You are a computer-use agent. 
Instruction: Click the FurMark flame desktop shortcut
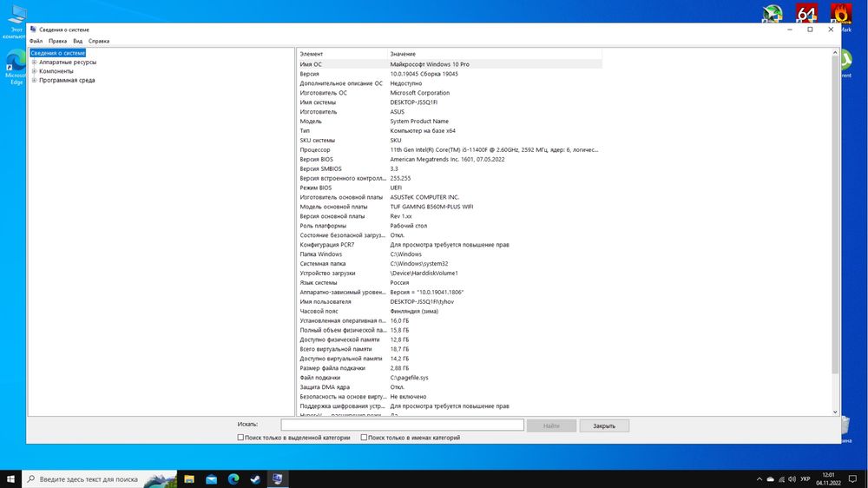pos(841,15)
